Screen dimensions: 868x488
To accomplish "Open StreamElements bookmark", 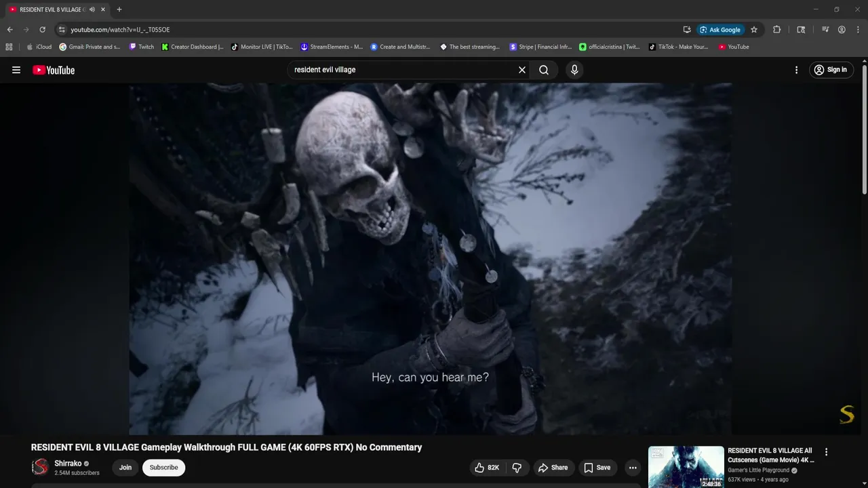I will [332, 47].
